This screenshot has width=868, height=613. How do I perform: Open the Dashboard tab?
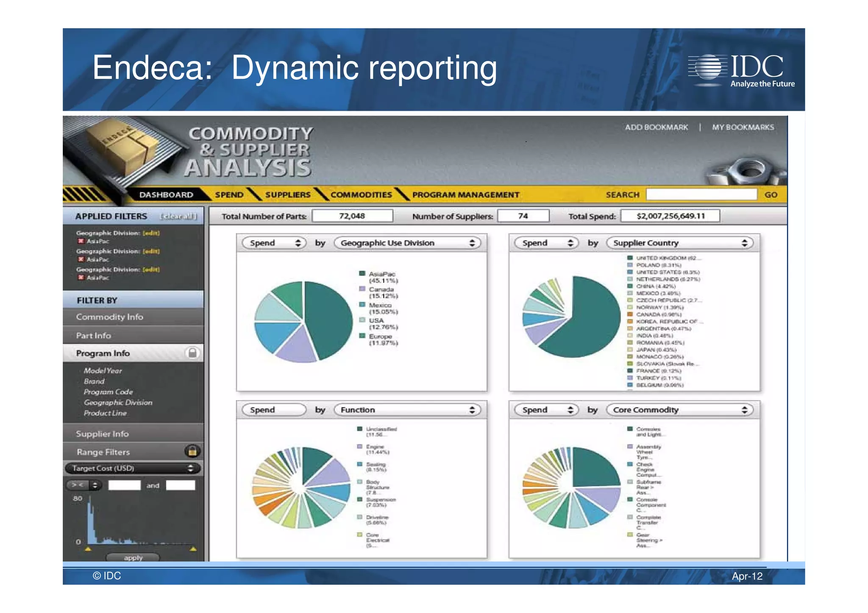pos(166,194)
